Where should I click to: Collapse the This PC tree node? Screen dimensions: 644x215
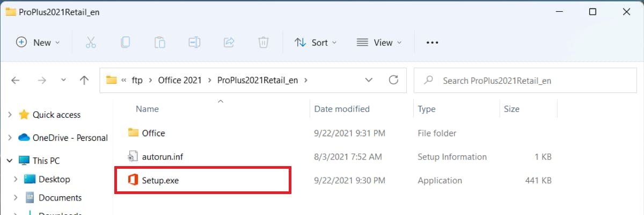[10, 161]
